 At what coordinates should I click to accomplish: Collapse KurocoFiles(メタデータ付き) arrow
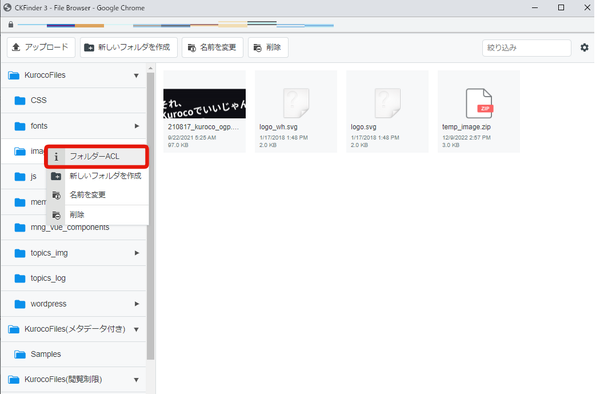click(136, 329)
